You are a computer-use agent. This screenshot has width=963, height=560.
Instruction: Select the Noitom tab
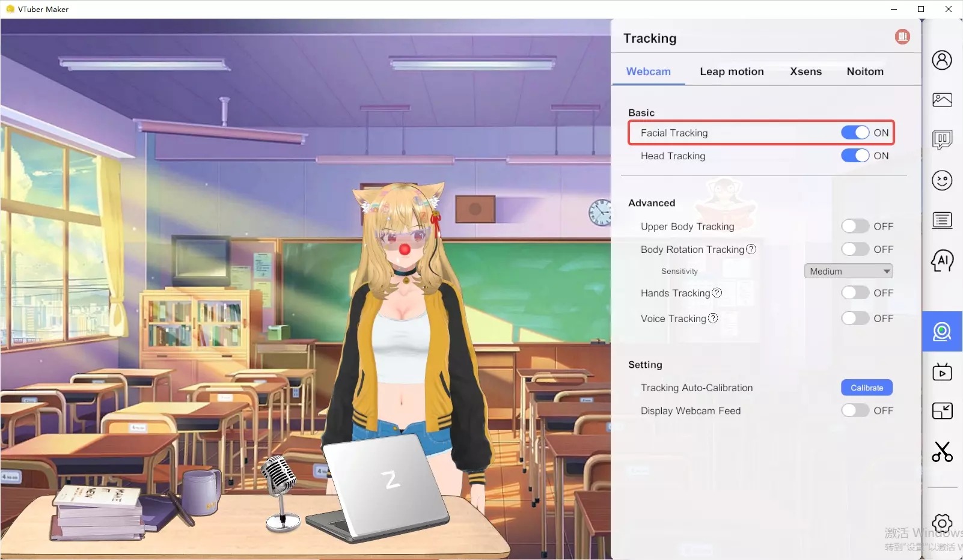click(x=865, y=72)
